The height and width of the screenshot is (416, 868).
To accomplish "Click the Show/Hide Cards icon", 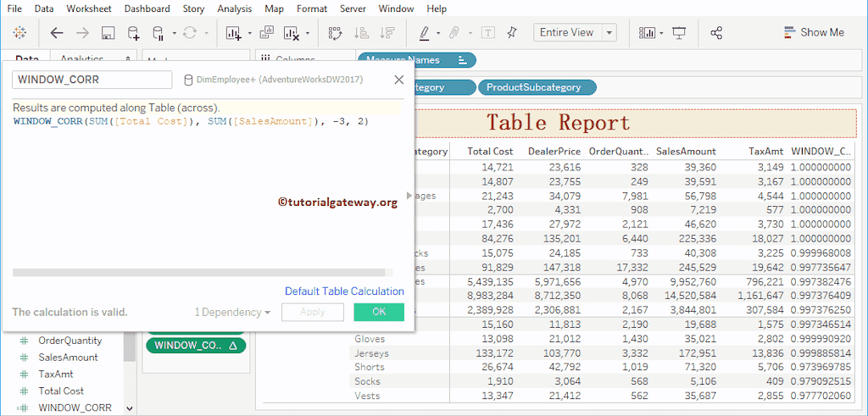I will point(647,33).
